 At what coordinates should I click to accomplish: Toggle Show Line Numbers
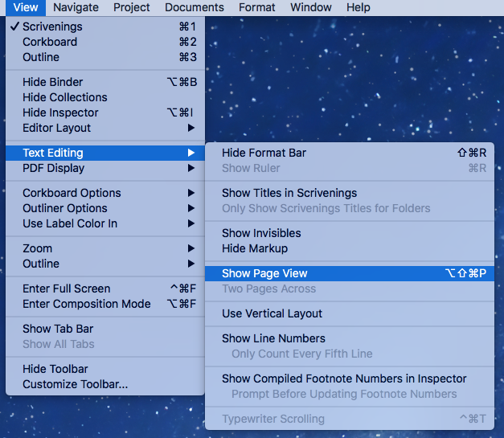click(x=350, y=338)
